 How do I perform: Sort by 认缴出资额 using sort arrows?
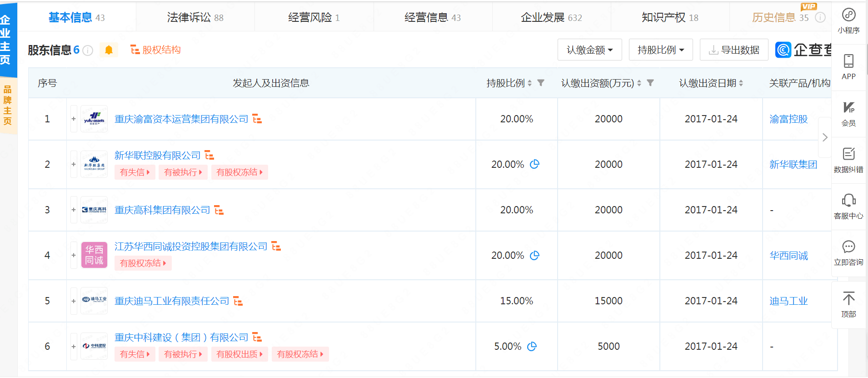pyautogui.click(x=639, y=83)
